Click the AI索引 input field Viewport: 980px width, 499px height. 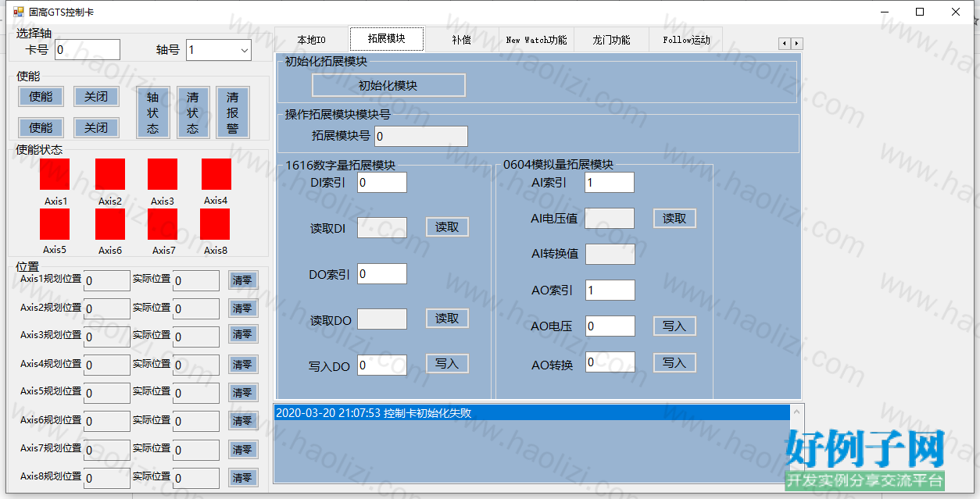pos(610,182)
